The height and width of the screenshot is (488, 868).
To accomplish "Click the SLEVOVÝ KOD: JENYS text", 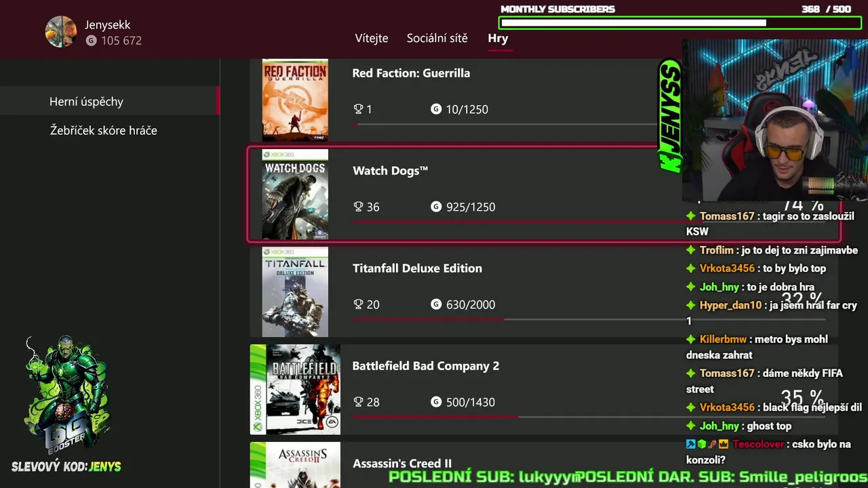I will click(66, 466).
